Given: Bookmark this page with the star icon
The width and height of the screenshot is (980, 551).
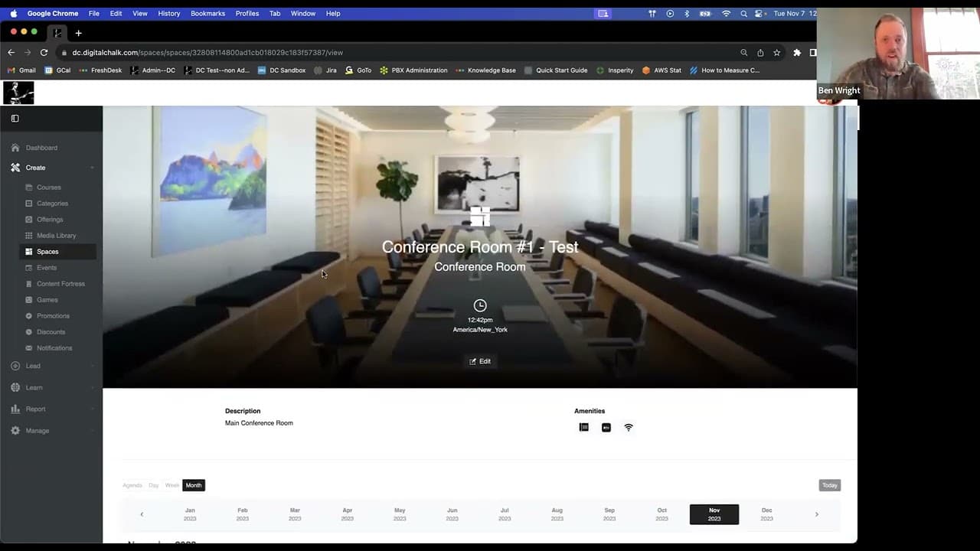Looking at the screenshot, I should click(x=776, y=53).
